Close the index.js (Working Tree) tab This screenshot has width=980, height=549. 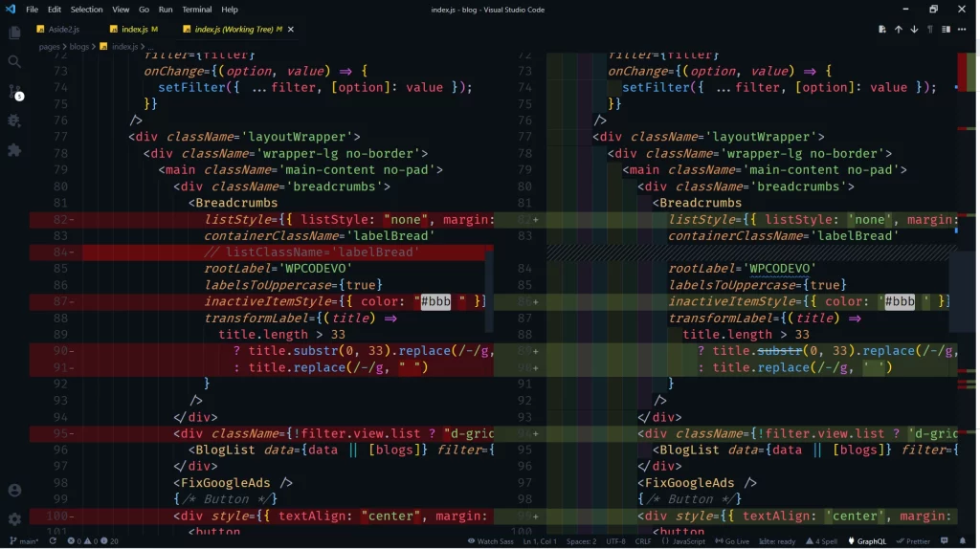[x=291, y=30]
